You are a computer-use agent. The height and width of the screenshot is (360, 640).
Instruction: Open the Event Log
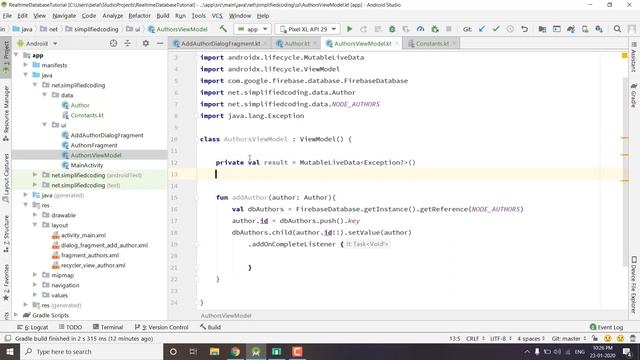(607, 327)
